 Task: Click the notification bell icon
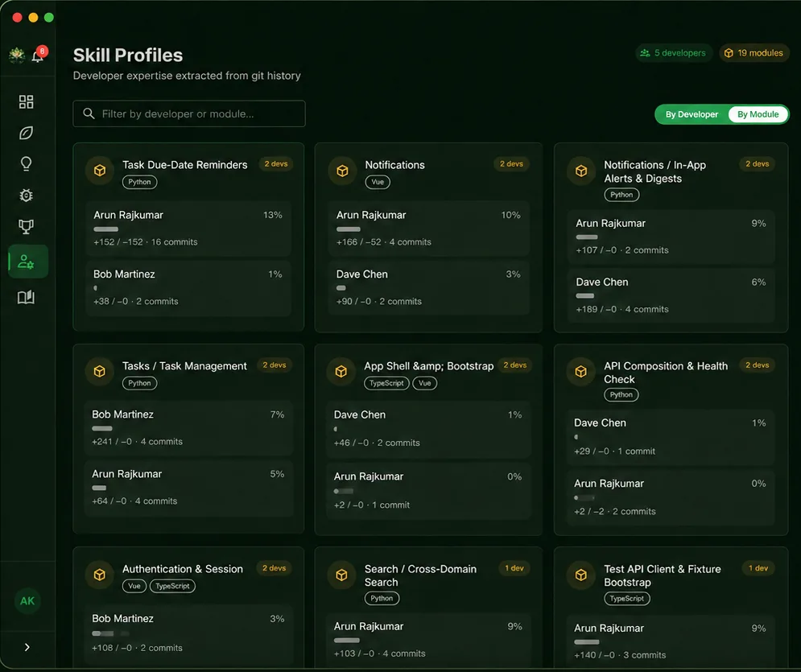38,56
